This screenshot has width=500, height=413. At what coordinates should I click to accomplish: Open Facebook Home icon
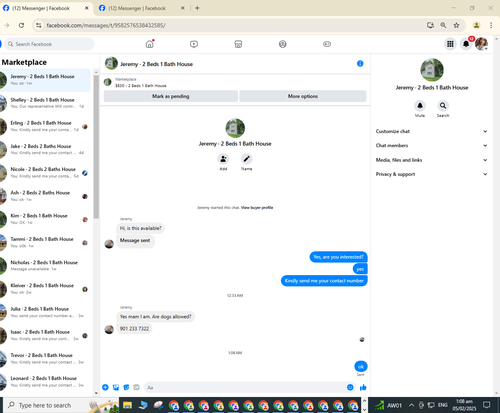click(x=150, y=44)
